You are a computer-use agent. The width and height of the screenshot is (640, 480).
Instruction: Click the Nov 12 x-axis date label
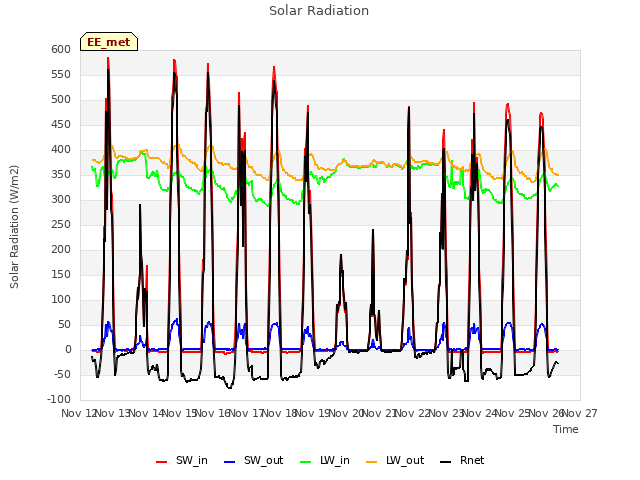pos(78,413)
